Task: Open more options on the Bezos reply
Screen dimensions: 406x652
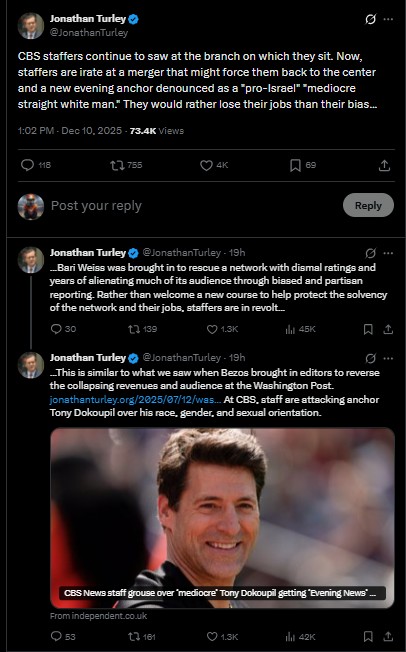Action: (388, 358)
